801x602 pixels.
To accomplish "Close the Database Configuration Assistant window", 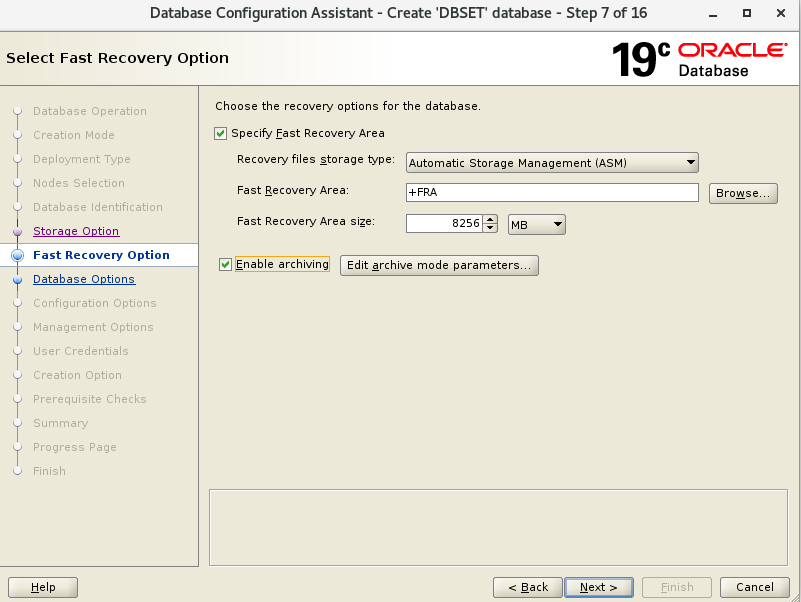I will coord(781,13).
